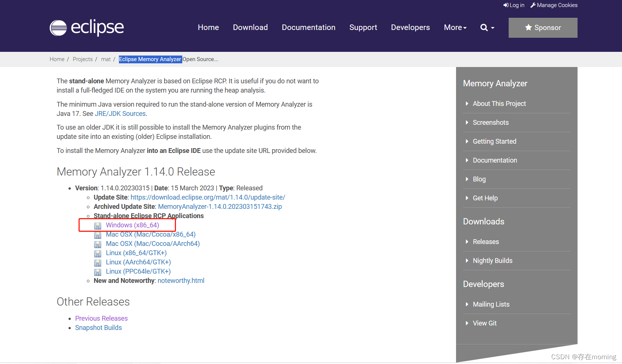Go to Home breadcrumb

tap(57, 59)
